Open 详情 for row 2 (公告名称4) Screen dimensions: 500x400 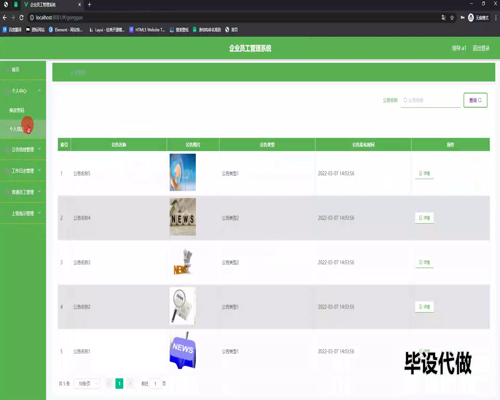(424, 218)
